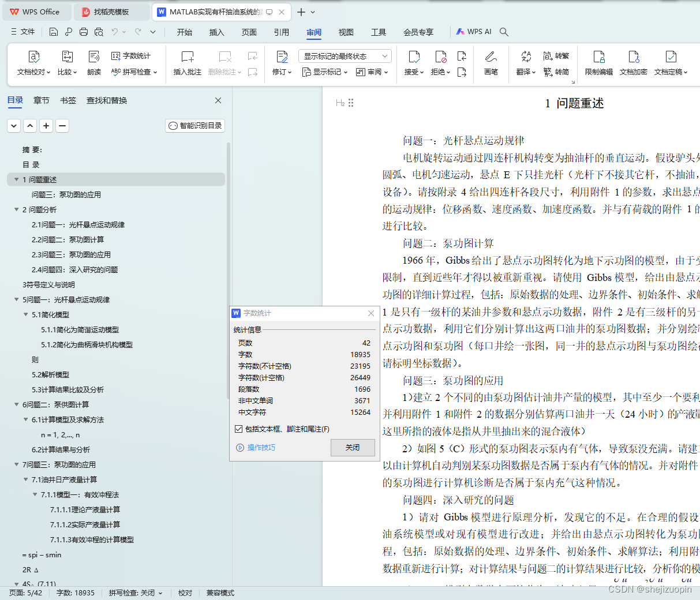Image resolution: width=700 pixels, height=600 pixels.
Task: Click 插入批注 insert comment
Action: coord(188,63)
